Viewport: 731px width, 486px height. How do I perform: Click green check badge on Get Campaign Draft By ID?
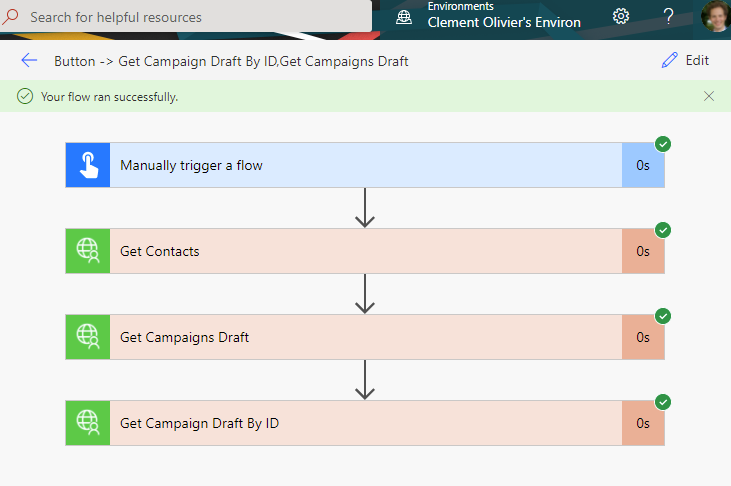point(663,402)
